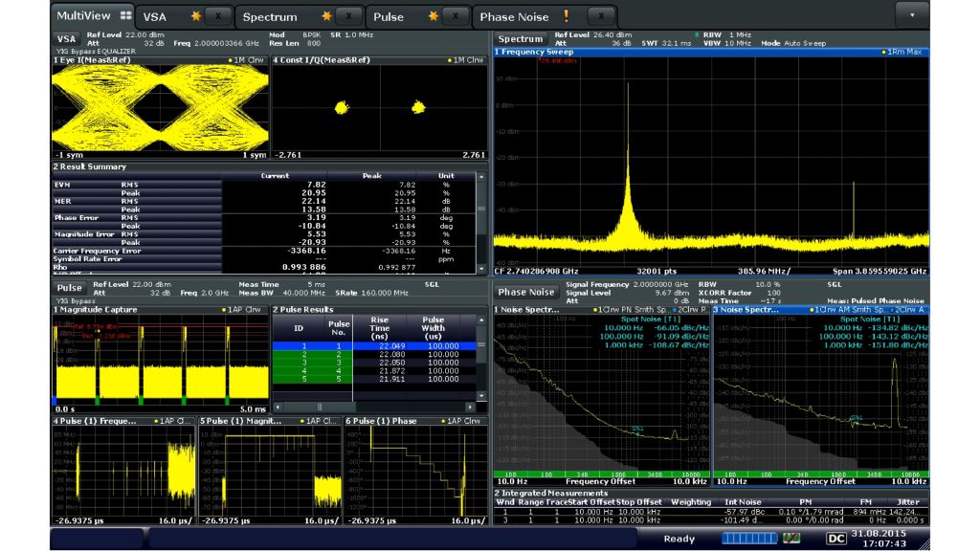This screenshot has width=980, height=551.
Task: Close the Pulse channel tab
Action: (457, 17)
